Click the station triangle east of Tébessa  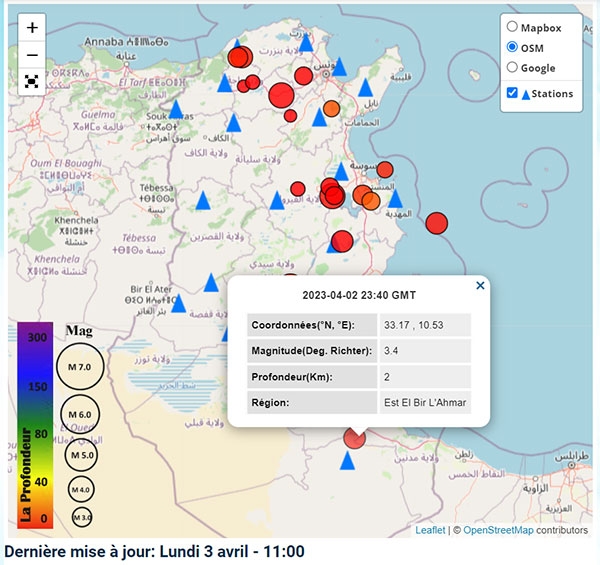point(203,200)
